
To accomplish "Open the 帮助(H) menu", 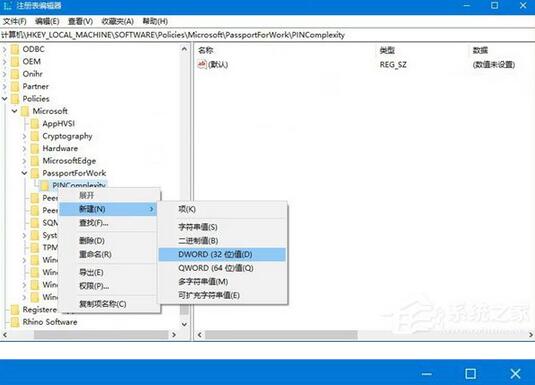I will coord(155,22).
